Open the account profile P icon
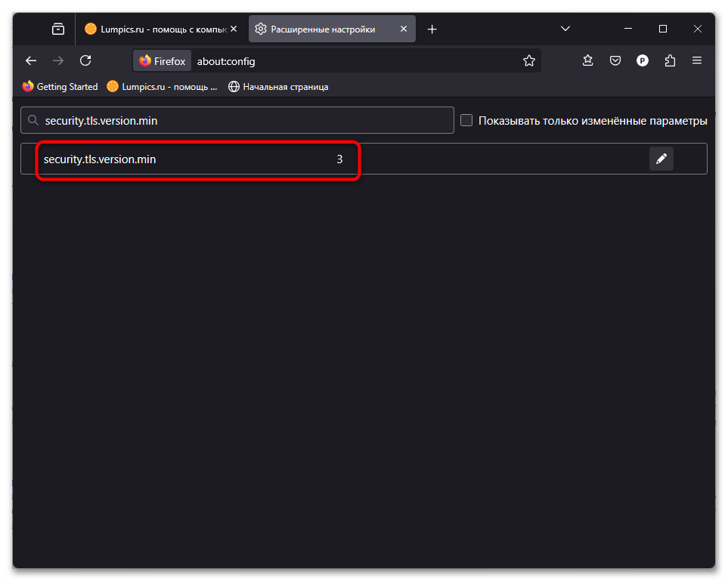This screenshot has height=581, width=728. tap(643, 60)
